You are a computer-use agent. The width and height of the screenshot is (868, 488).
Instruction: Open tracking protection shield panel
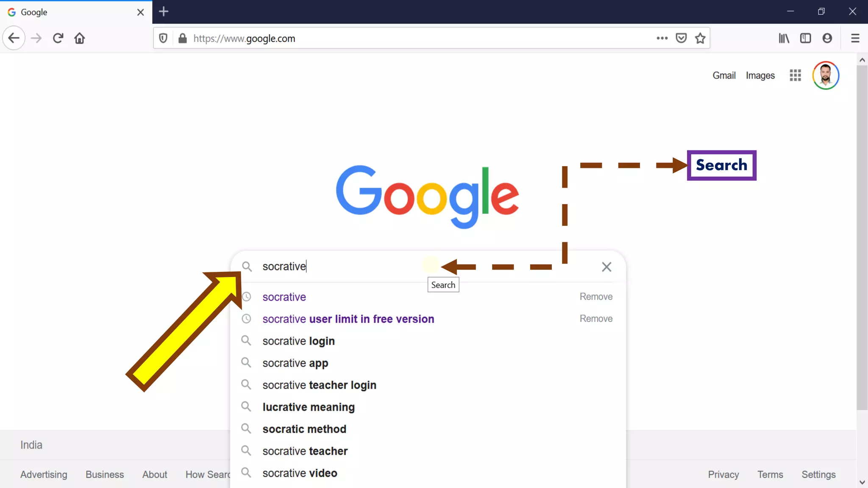[x=163, y=38]
